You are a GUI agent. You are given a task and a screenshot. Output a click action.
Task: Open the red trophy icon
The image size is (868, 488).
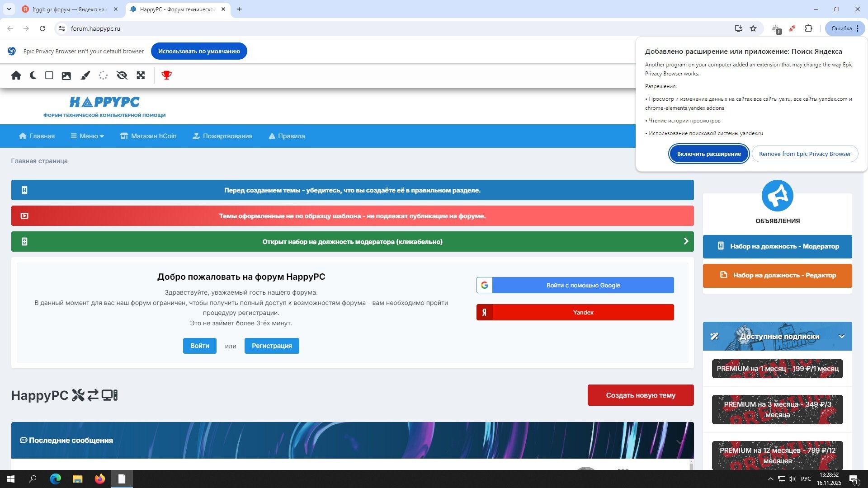click(x=166, y=75)
